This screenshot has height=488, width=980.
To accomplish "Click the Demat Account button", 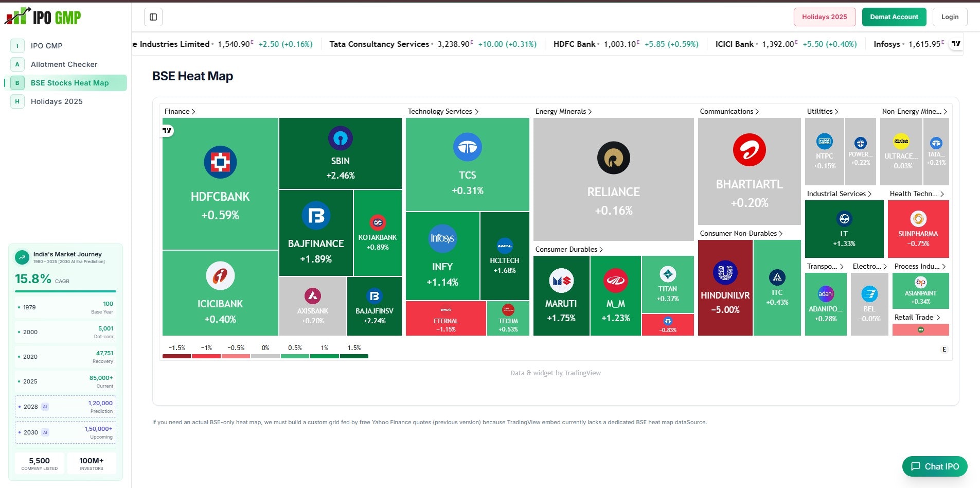I will tap(894, 16).
